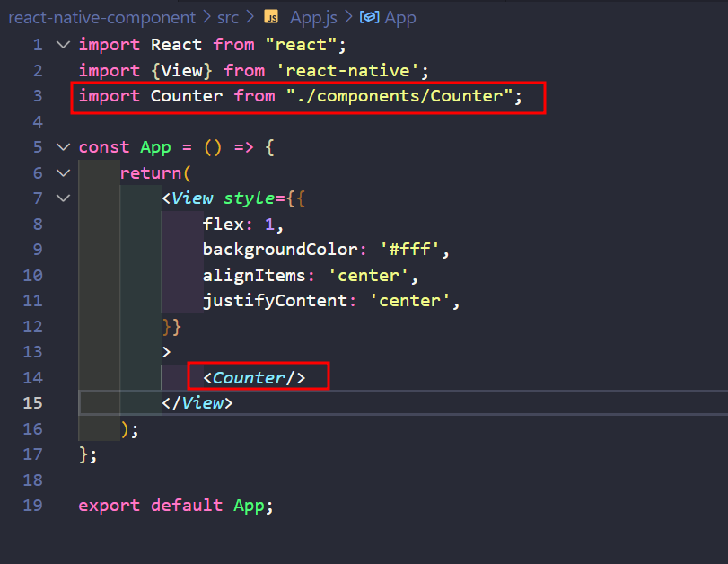Click the backgroundColor property on line 9
Image resolution: width=728 pixels, height=564 pixels.
(280, 250)
